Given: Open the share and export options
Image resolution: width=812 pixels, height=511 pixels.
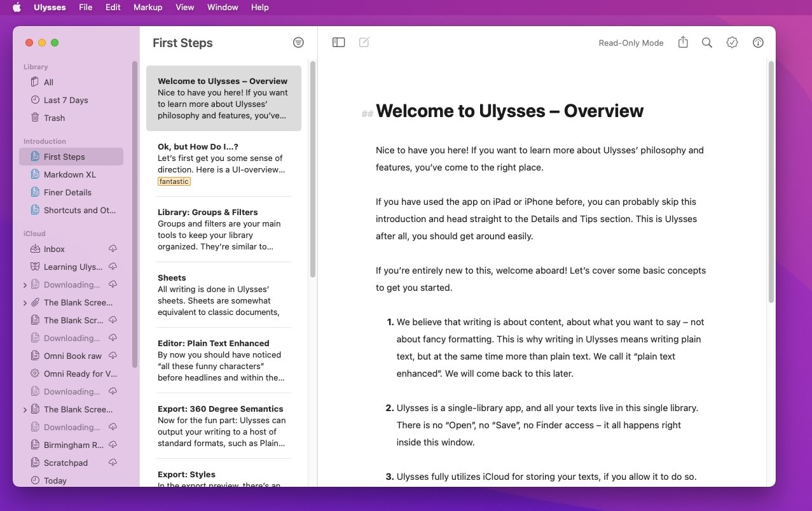Looking at the screenshot, I should tap(682, 42).
